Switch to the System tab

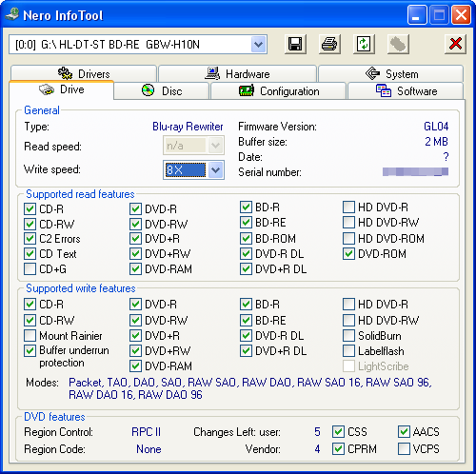[x=391, y=73]
